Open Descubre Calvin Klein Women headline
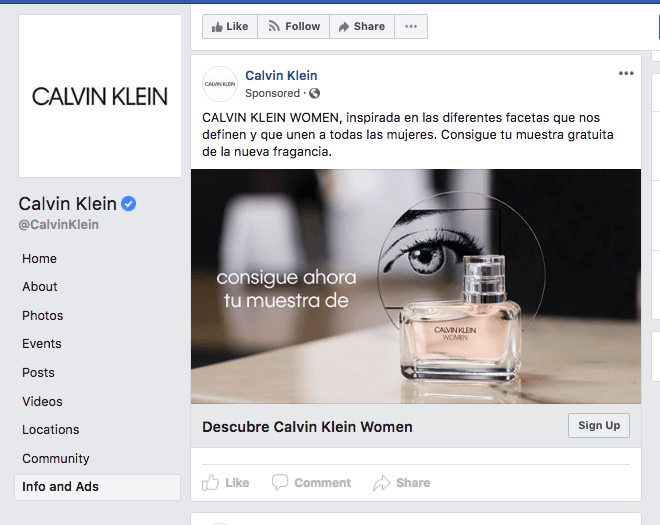 coord(307,427)
